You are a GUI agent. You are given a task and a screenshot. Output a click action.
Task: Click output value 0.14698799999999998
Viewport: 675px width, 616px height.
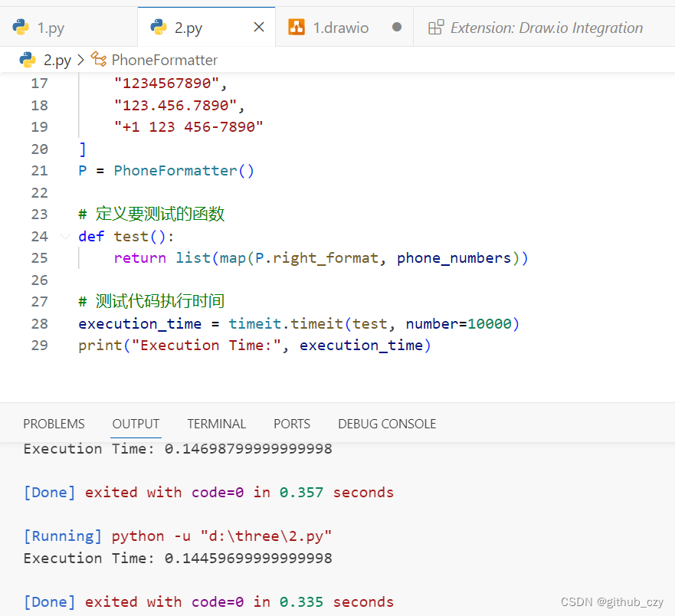pos(248,449)
